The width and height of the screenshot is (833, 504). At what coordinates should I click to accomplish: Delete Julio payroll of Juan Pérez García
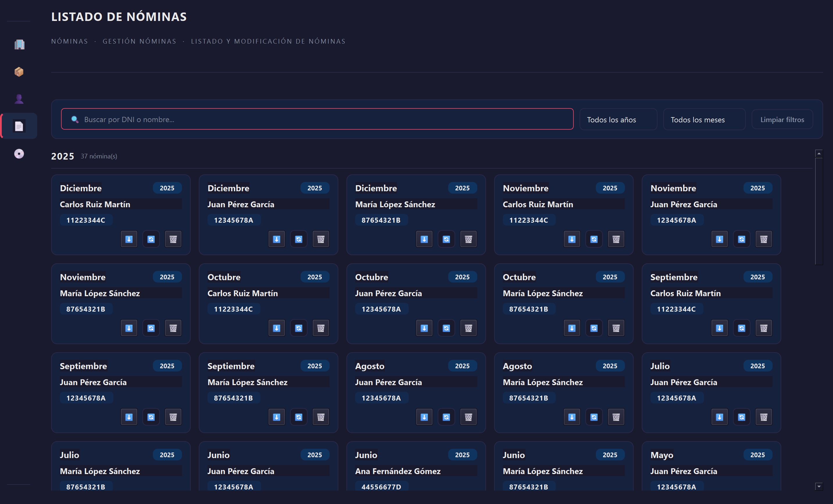coord(764,417)
